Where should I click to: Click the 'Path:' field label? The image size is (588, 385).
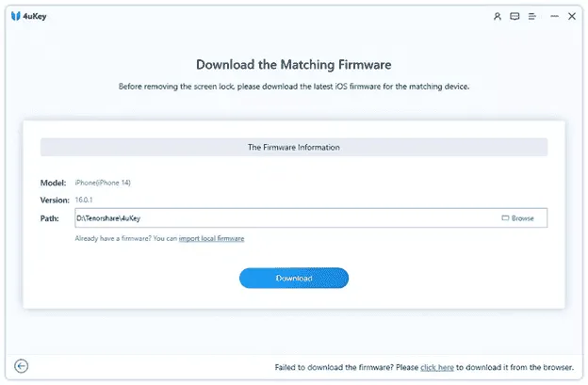(49, 218)
